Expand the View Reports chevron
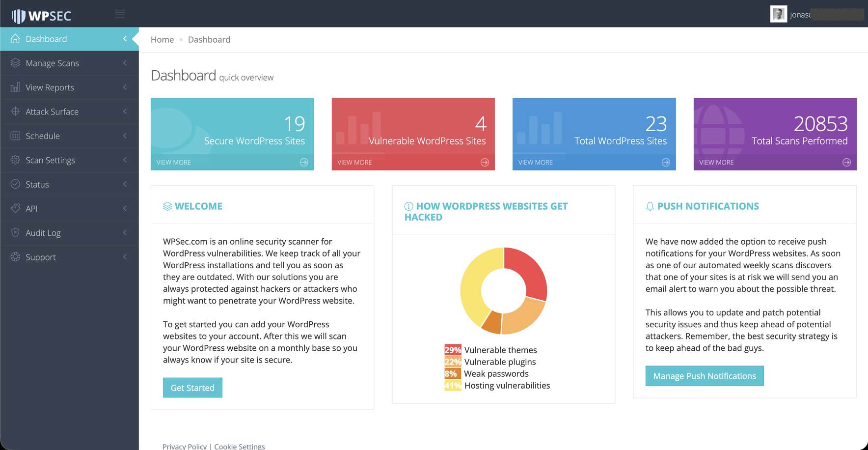 coord(125,87)
